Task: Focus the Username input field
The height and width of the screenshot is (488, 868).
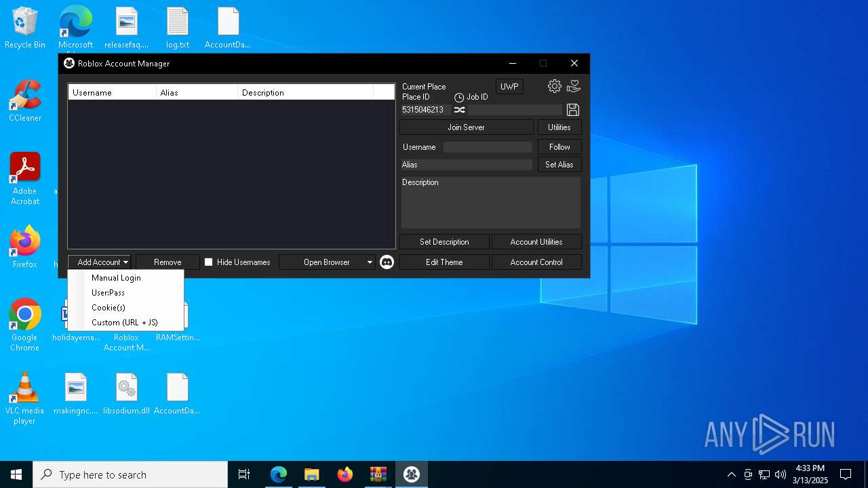Action: [x=488, y=147]
